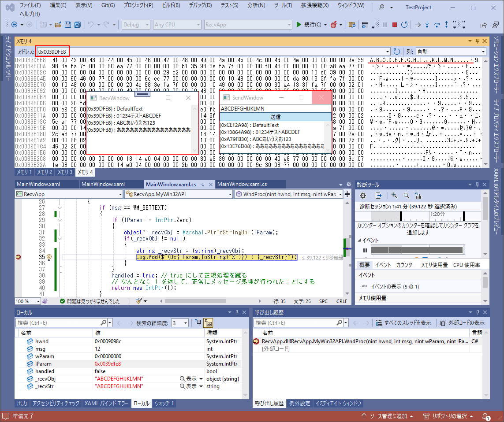The image size is (504, 422).
Task: Toggle auto-hide pin on the 診断ツール panel
Action: tap(477, 184)
